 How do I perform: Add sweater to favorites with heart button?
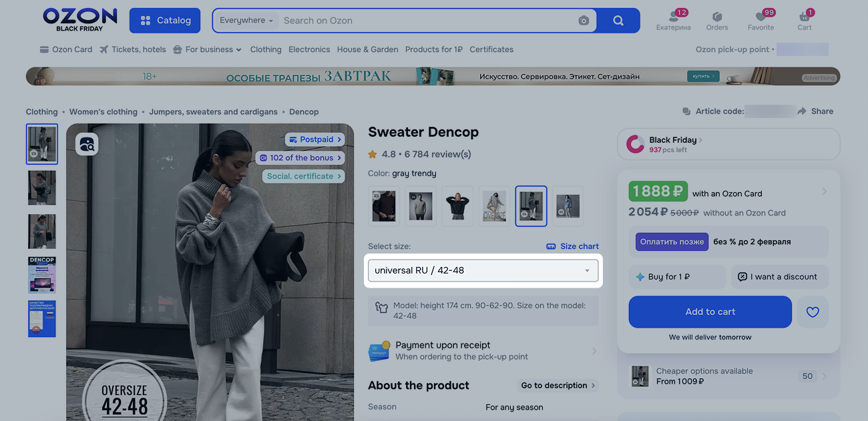(x=813, y=312)
